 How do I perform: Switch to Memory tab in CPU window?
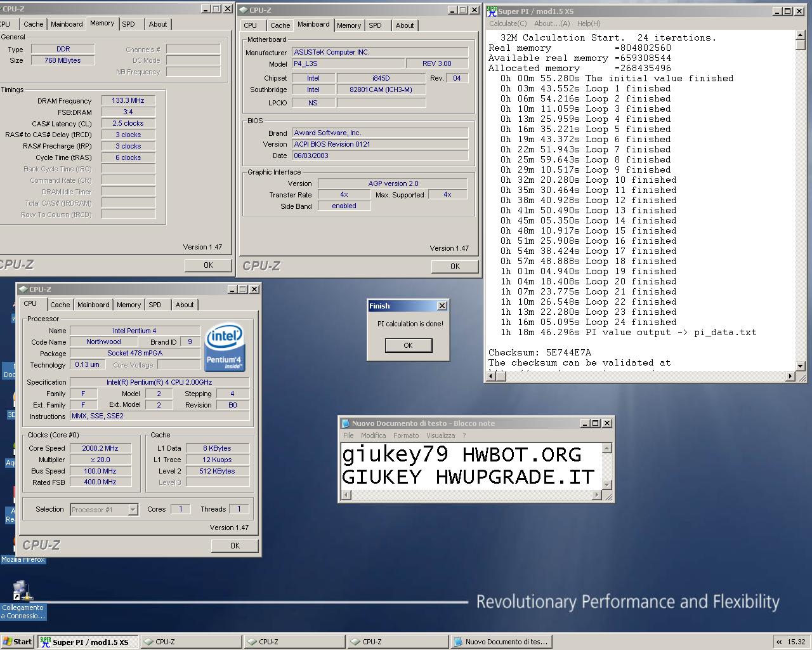[x=129, y=305]
